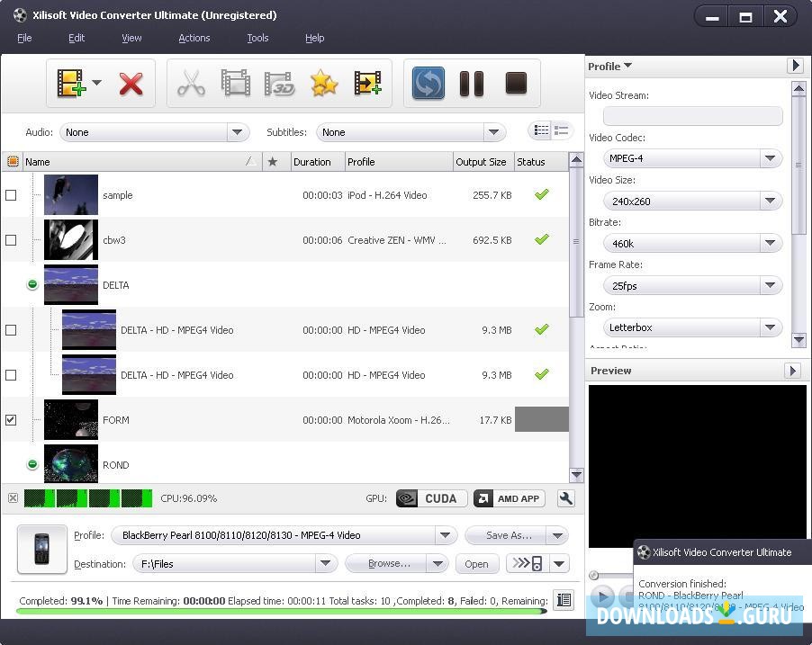
Task: Click the 3D conversion icon
Action: click(279, 84)
